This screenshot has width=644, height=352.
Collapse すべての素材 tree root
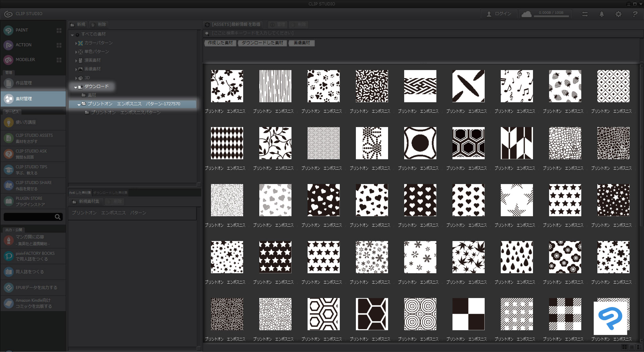pos(72,35)
